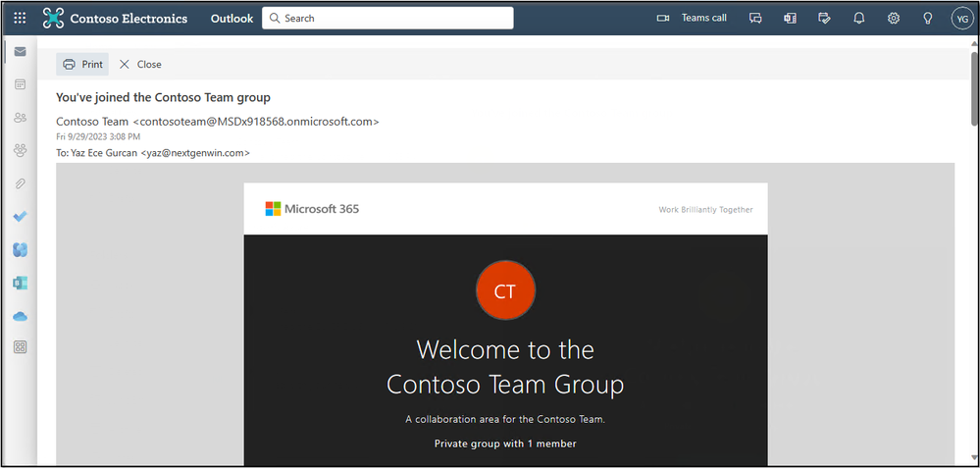Viewport: 980px width, 468px height.
Task: Click "A collaboration area for the Contoso Team."
Action: 505,419
